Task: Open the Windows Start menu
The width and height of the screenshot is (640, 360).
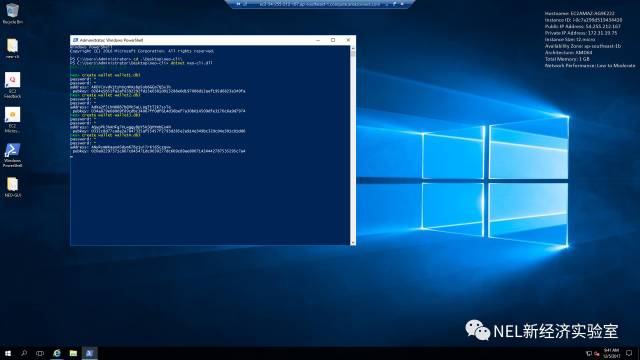Action: tap(8, 353)
